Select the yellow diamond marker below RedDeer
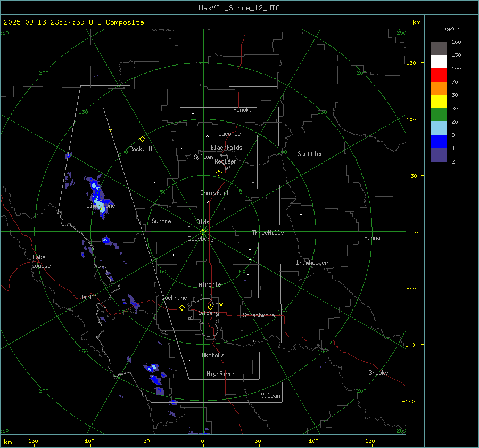The width and height of the screenshot is (479, 448). (219, 173)
